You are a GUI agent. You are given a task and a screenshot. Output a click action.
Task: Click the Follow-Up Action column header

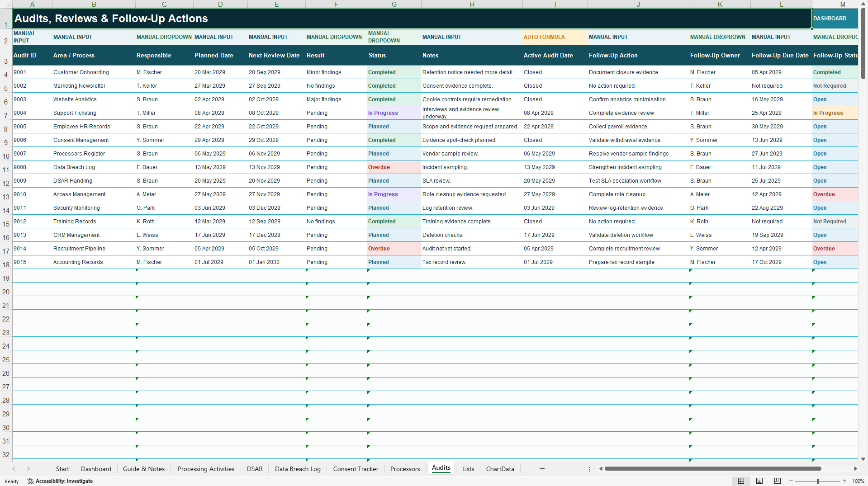pos(638,55)
